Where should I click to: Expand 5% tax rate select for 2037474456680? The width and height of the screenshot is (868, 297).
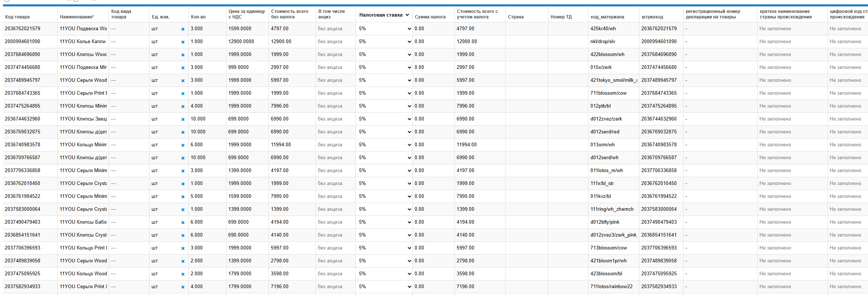pyautogui.click(x=384, y=67)
